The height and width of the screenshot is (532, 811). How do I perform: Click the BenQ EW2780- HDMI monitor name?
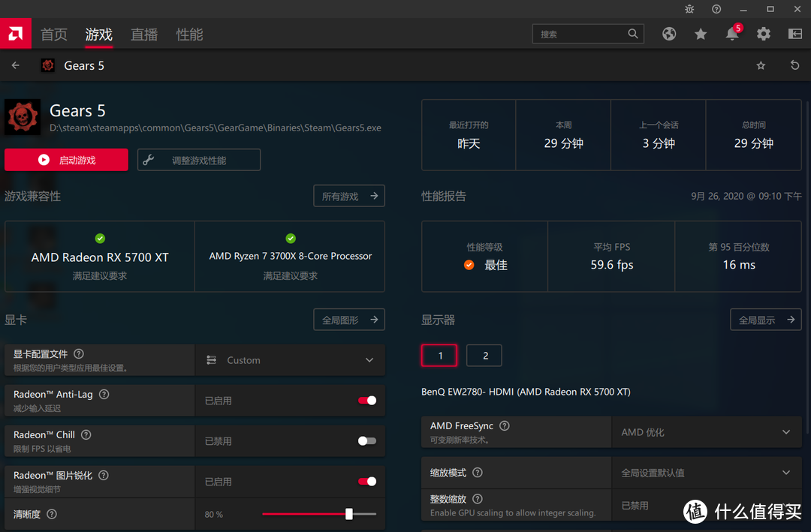point(526,392)
